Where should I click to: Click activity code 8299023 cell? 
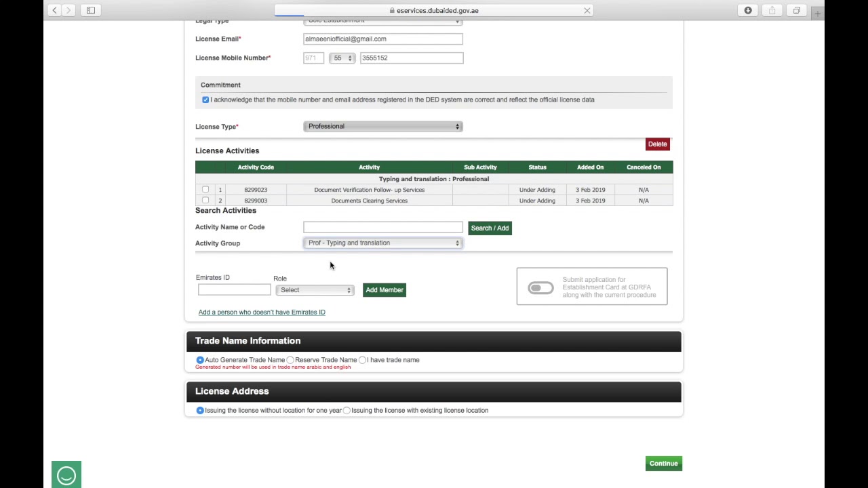coord(256,190)
